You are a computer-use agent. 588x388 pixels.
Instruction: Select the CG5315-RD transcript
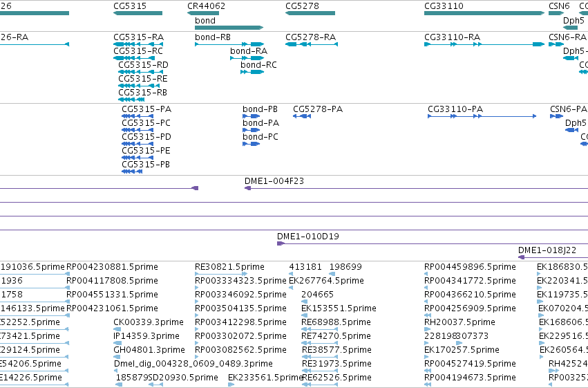click(141, 72)
